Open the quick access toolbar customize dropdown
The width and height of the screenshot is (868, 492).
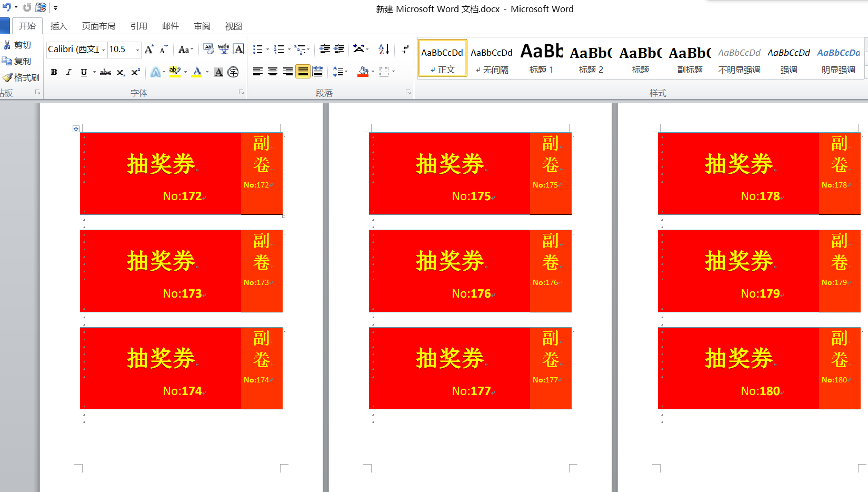pos(55,8)
